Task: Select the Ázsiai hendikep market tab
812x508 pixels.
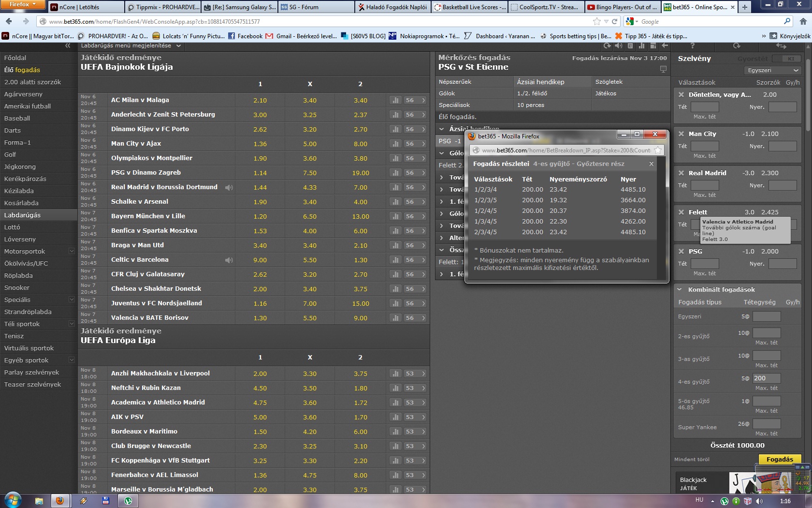Action: (553, 82)
